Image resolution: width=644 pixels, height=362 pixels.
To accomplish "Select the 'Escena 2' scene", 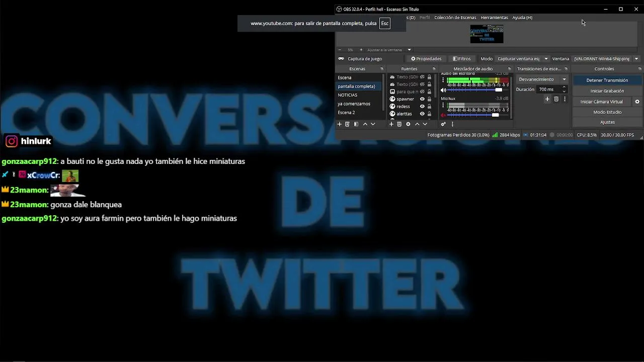I will (359, 113).
